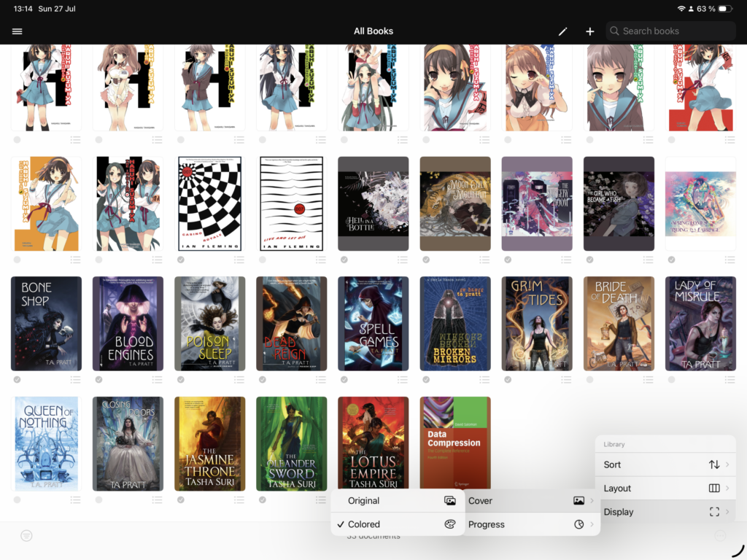Tap the filter icon at bottom left
747x560 pixels.
coord(27,536)
